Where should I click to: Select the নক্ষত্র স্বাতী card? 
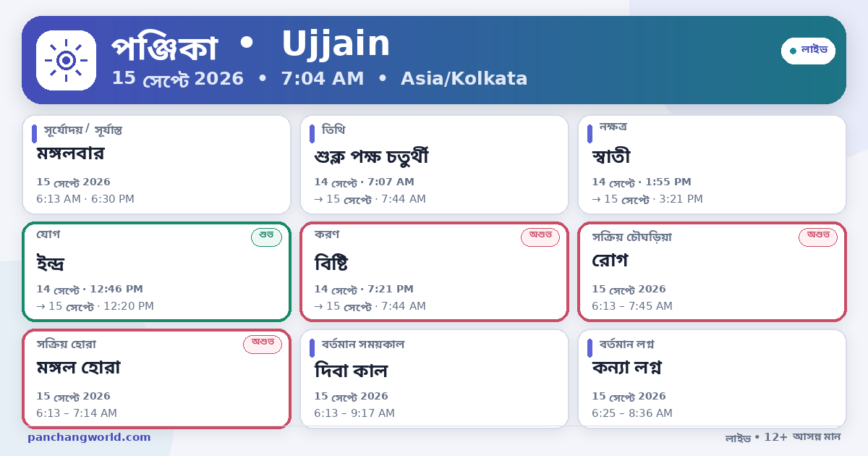712,164
